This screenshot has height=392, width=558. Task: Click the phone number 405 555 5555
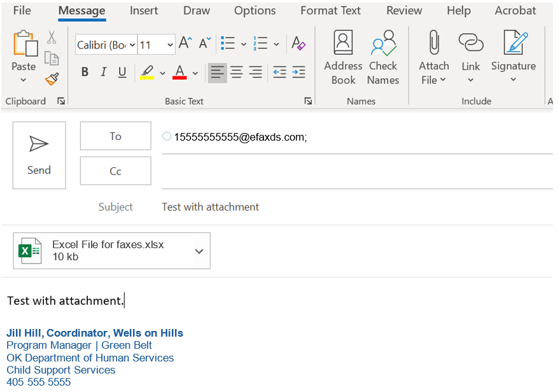click(x=38, y=382)
